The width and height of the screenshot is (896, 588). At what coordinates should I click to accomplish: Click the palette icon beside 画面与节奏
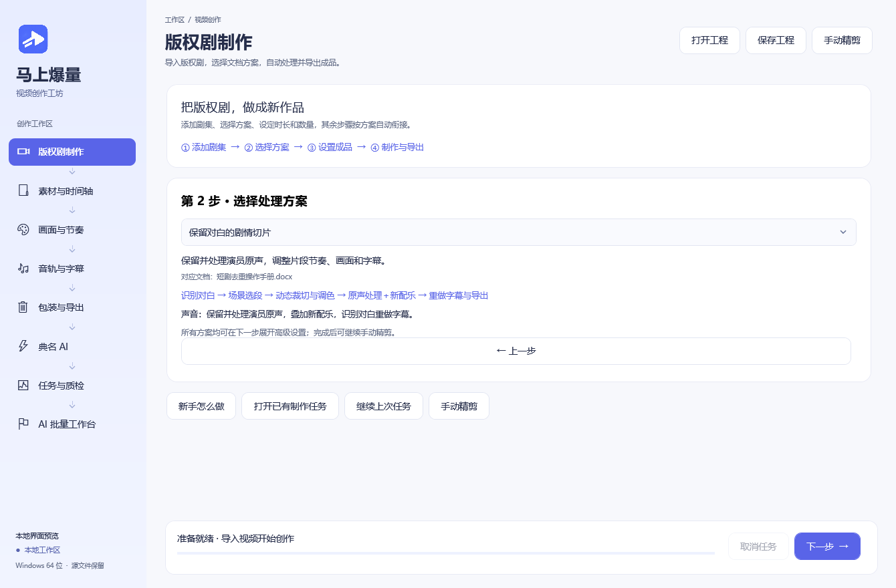(x=23, y=229)
